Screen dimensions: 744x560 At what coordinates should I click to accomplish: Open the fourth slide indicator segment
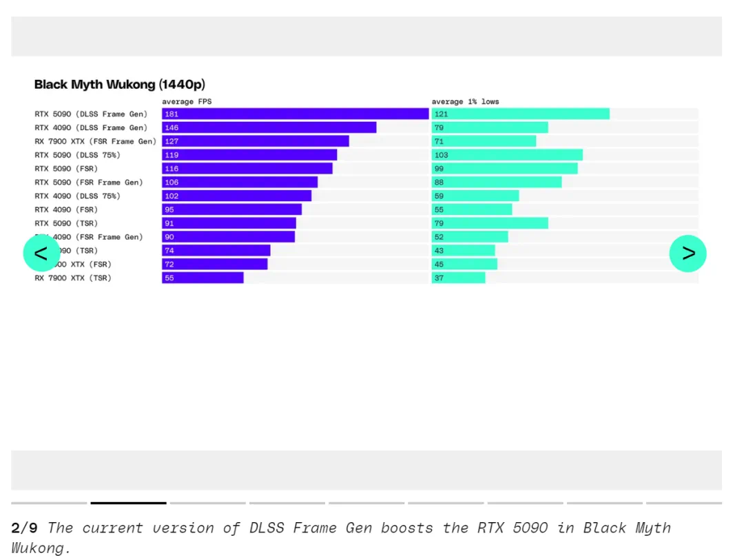[x=287, y=503]
